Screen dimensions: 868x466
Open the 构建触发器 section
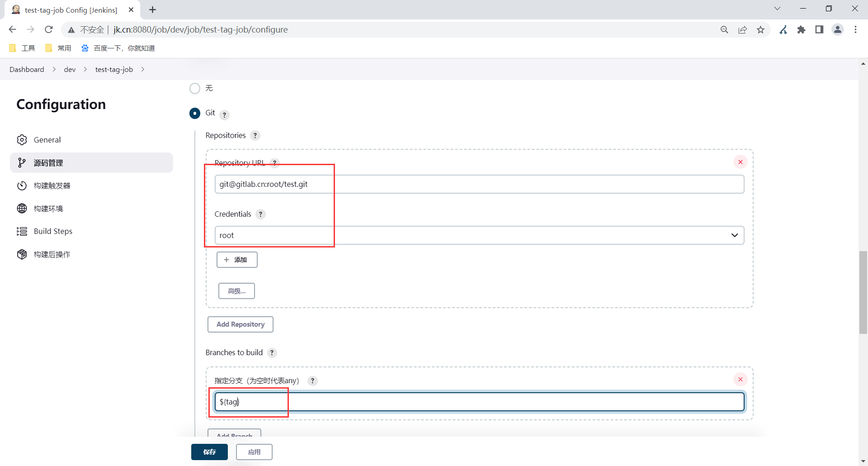tap(91, 185)
